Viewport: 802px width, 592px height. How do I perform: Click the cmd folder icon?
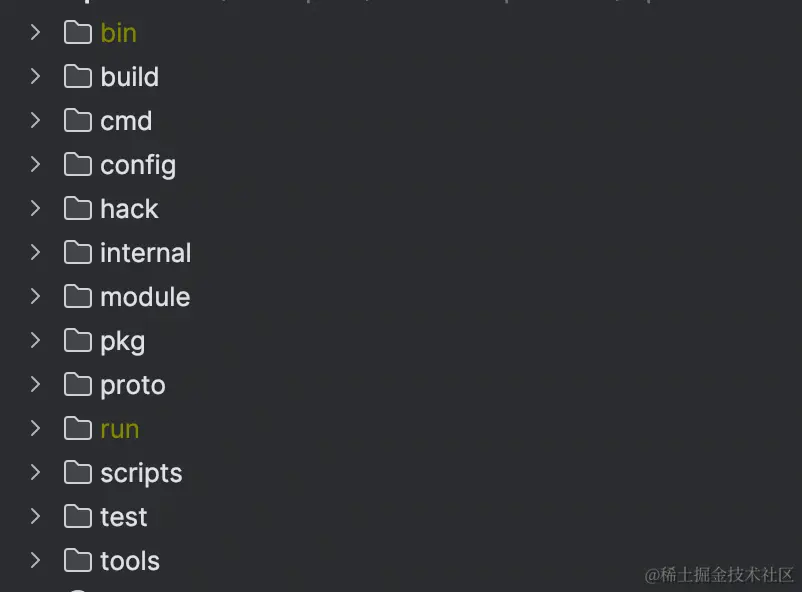(78, 121)
